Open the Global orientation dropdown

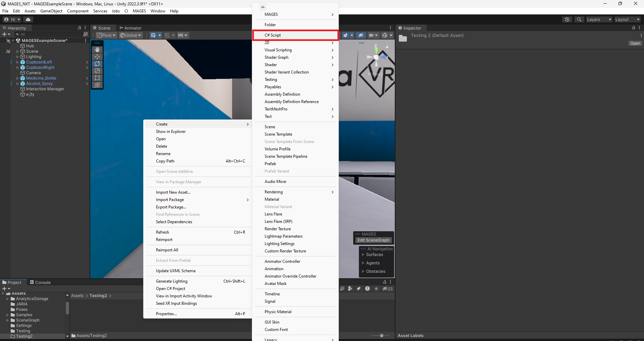click(131, 35)
